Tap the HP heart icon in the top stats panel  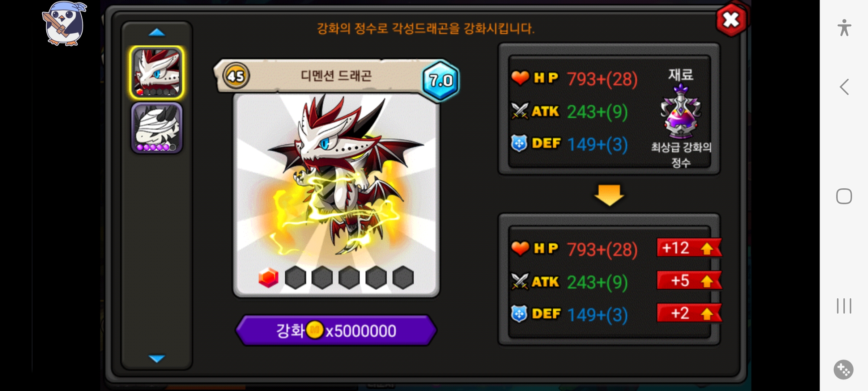[x=520, y=77]
